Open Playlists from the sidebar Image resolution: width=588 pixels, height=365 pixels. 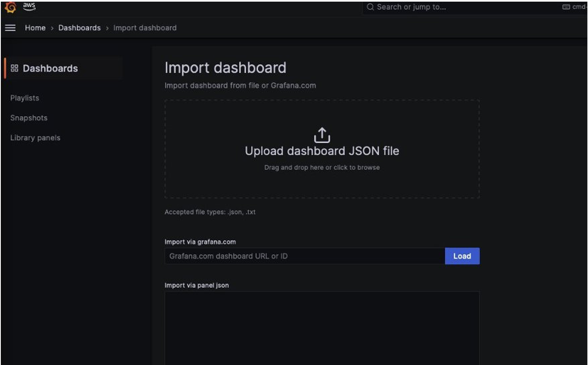[x=25, y=98]
